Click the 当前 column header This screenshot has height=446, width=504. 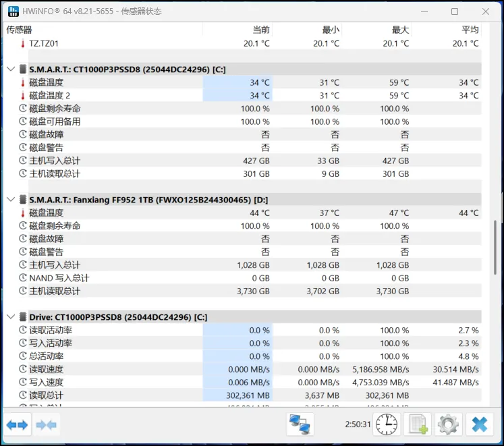261,30
